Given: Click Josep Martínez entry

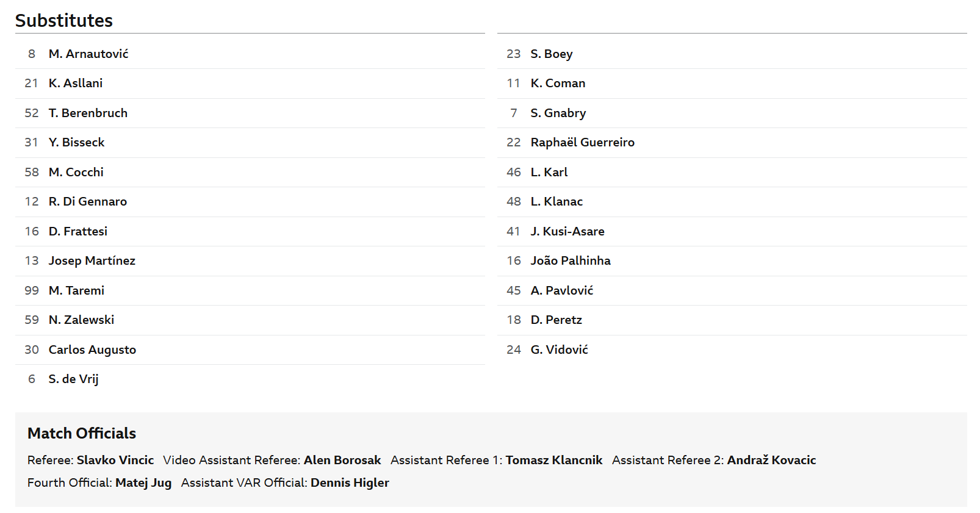Looking at the screenshot, I should click(x=92, y=260).
